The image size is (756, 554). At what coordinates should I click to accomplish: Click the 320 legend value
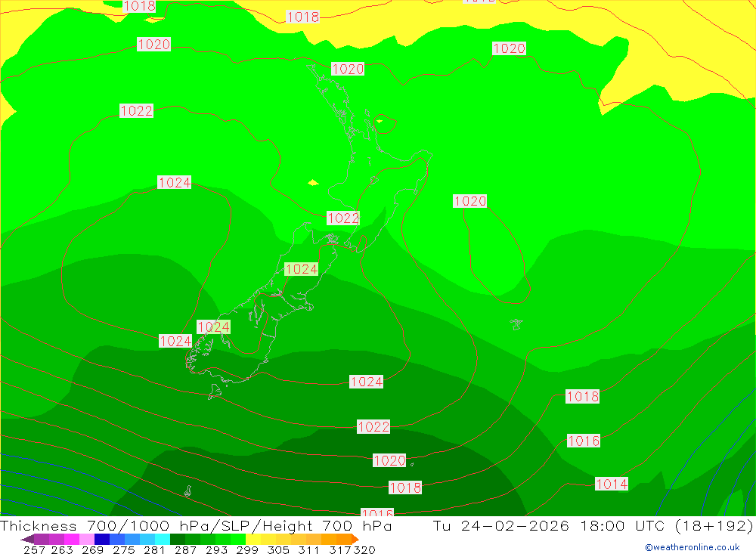click(364, 549)
